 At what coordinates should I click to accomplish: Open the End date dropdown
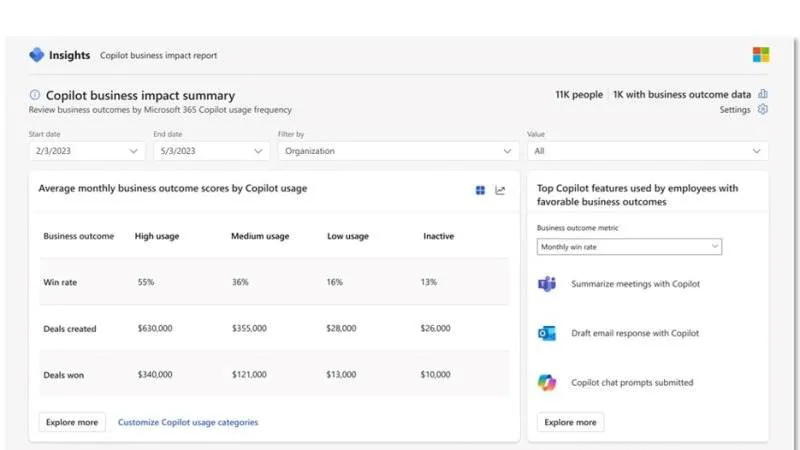(211, 151)
